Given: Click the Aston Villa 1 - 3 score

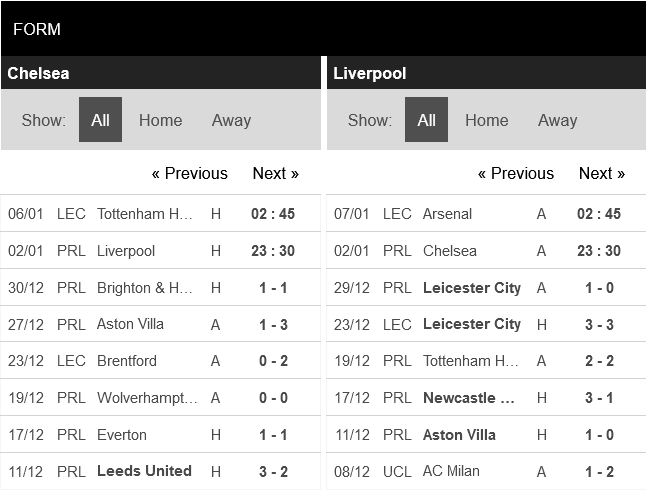Looking at the screenshot, I should click(273, 324).
